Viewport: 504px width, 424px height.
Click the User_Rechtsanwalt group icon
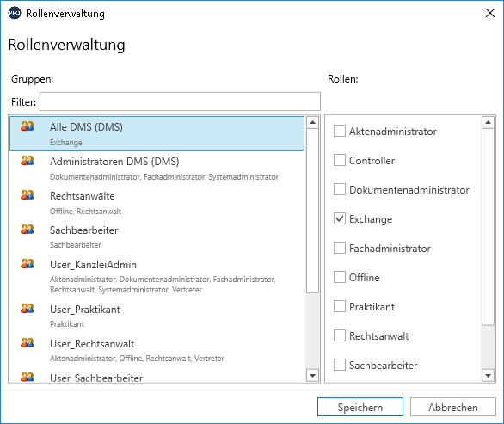(x=28, y=342)
